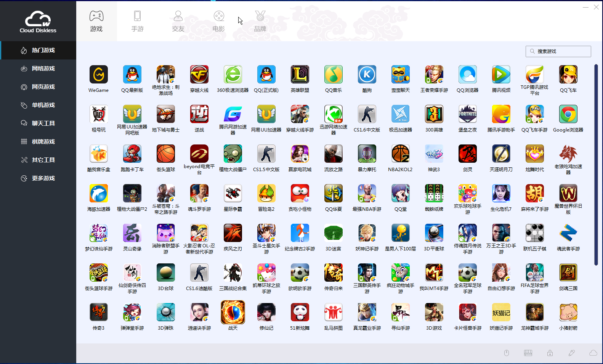
Task: Select 网络游戏 category
Action: point(38,69)
